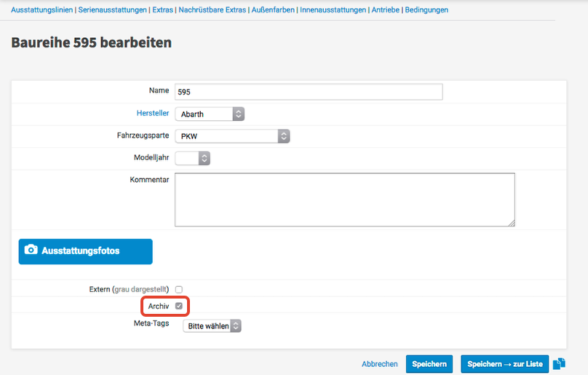Click into the Name input field
Screen dimensions: 588x375
tap(309, 92)
